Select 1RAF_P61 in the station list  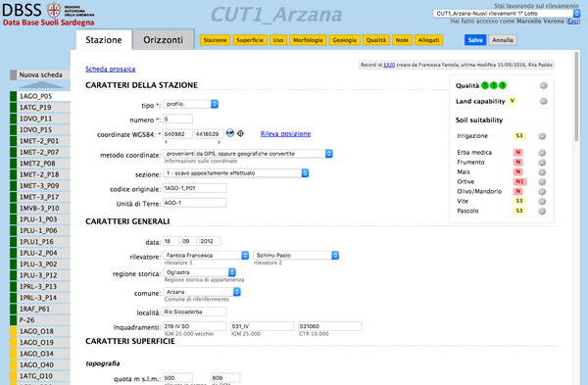pyautogui.click(x=40, y=309)
